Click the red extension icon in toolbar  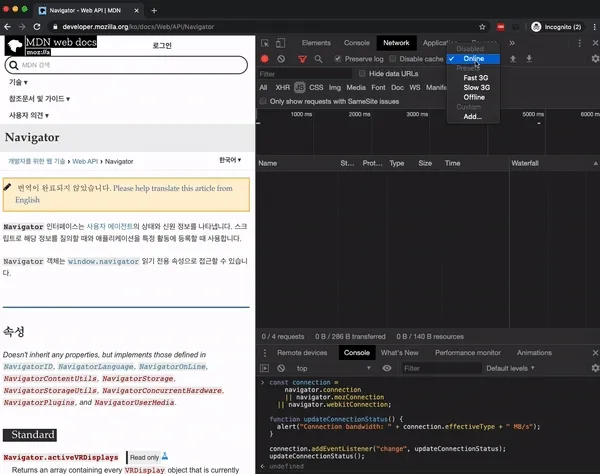click(x=501, y=27)
